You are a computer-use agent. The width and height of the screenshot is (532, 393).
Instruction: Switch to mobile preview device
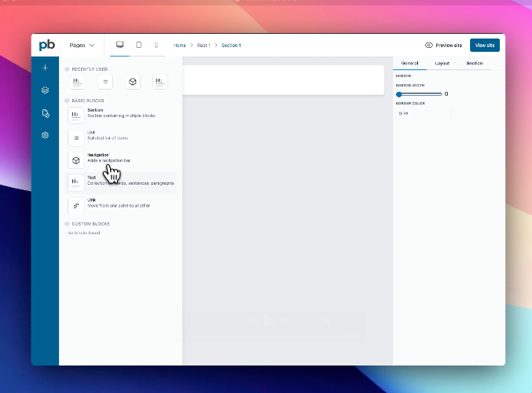click(156, 45)
